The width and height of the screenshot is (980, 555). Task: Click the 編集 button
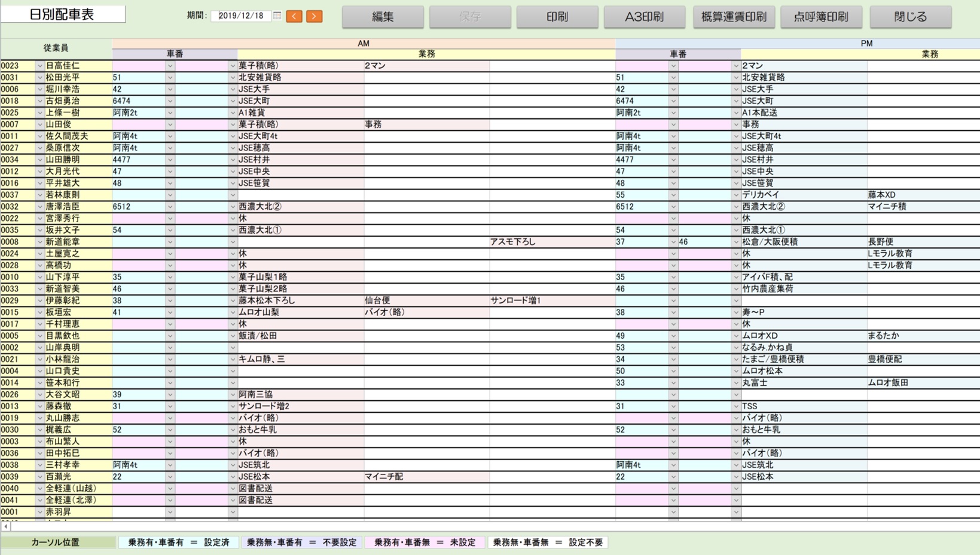click(383, 17)
